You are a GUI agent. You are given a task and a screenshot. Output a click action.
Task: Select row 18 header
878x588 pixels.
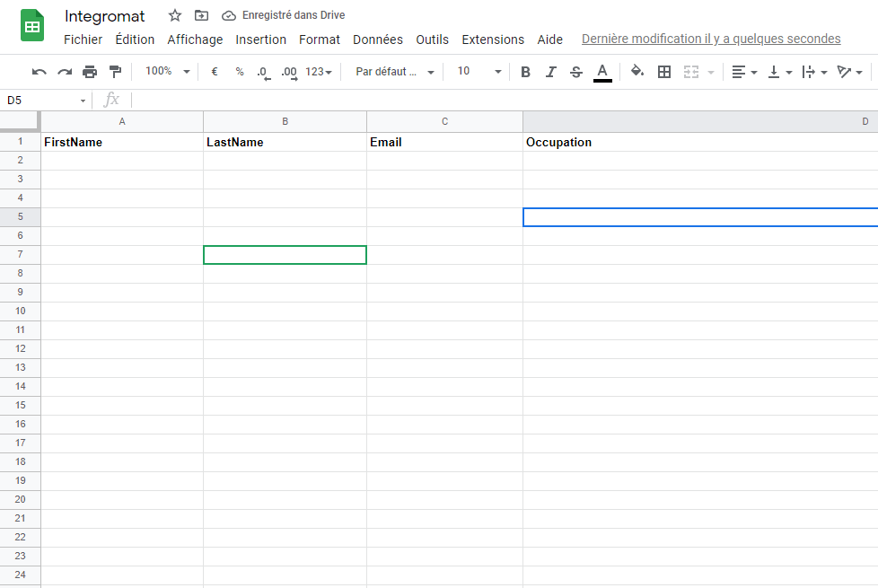tap(20, 461)
